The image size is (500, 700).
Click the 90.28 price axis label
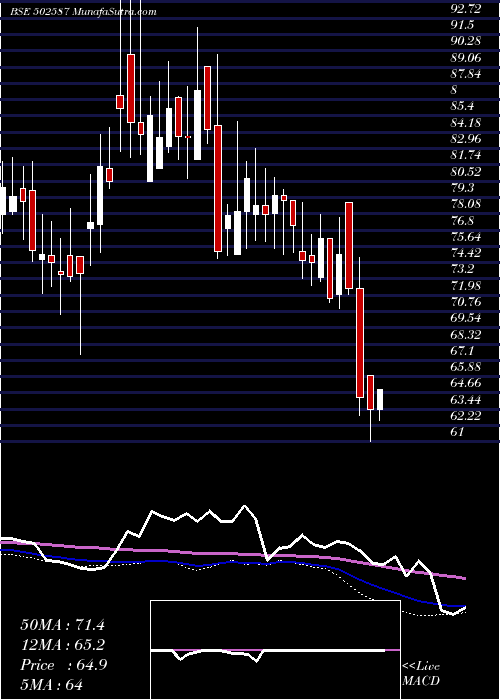click(x=466, y=41)
